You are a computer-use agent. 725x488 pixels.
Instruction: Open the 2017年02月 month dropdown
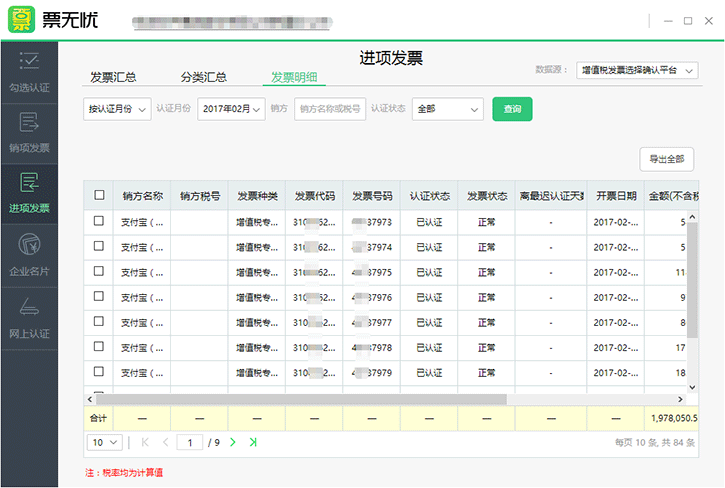tap(231, 109)
